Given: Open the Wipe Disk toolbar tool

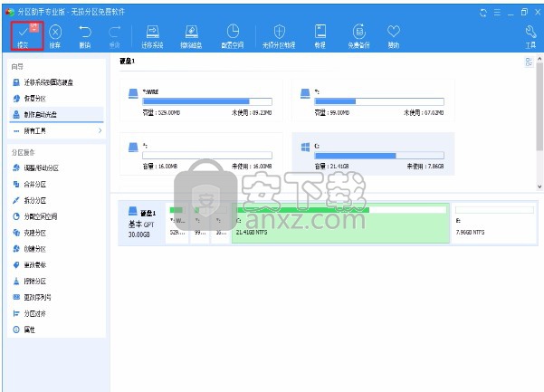Looking at the screenshot, I should (x=191, y=36).
